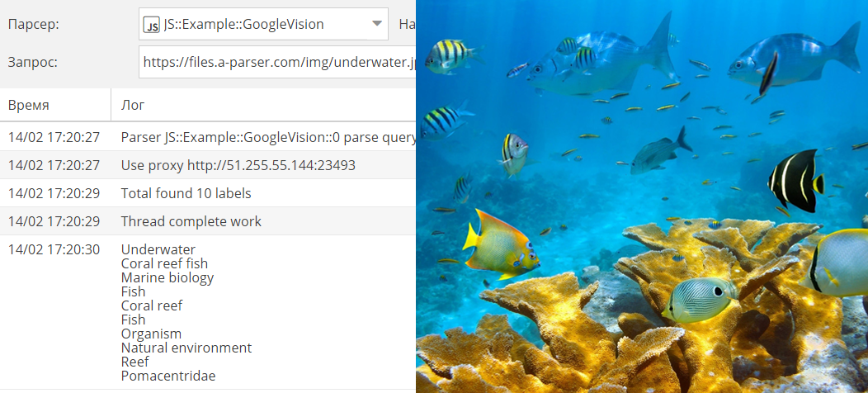Click the underwater coral reef image
Screen dimensions: 868x393
(x=642, y=196)
